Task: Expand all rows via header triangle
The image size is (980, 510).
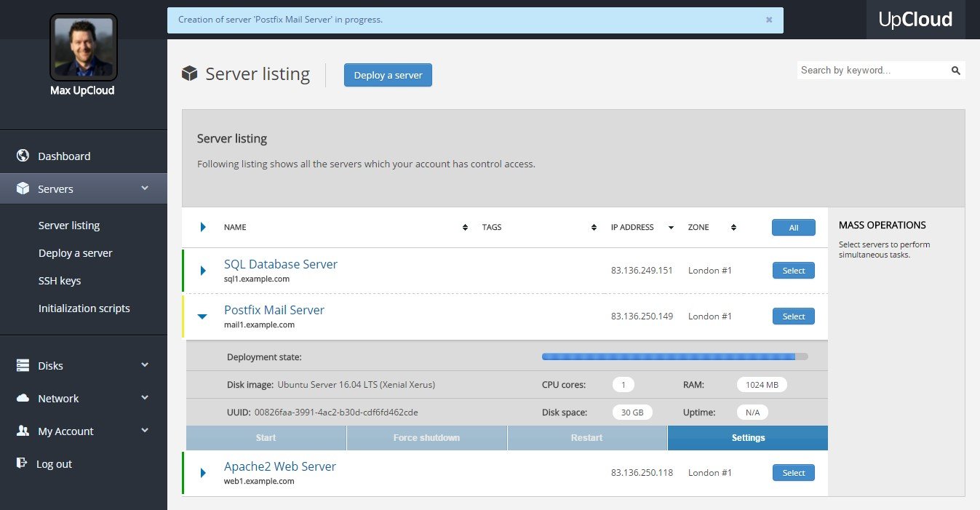Action: (203, 227)
